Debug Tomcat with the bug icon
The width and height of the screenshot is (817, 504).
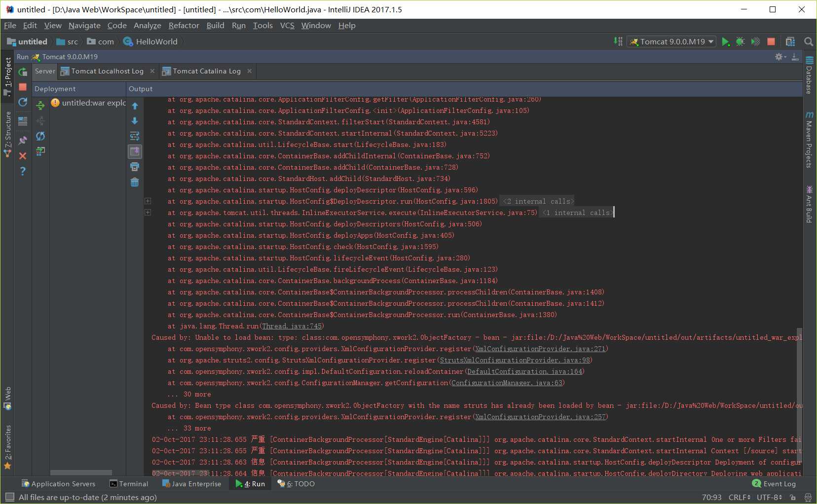pyautogui.click(x=741, y=42)
